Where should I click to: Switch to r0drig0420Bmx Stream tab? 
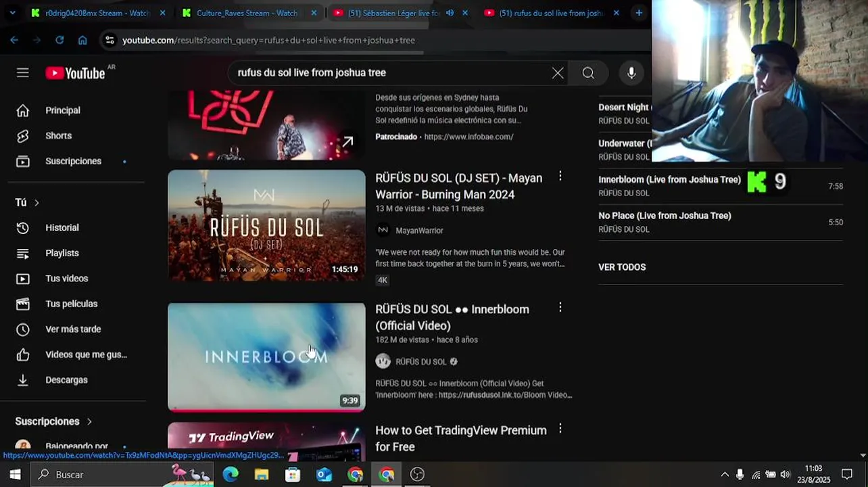click(97, 13)
